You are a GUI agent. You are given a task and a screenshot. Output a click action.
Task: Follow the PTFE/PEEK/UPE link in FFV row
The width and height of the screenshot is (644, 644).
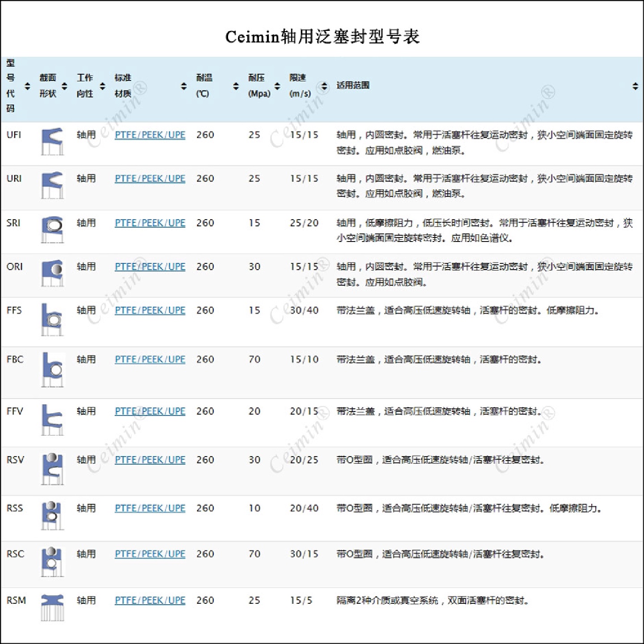coord(150,411)
